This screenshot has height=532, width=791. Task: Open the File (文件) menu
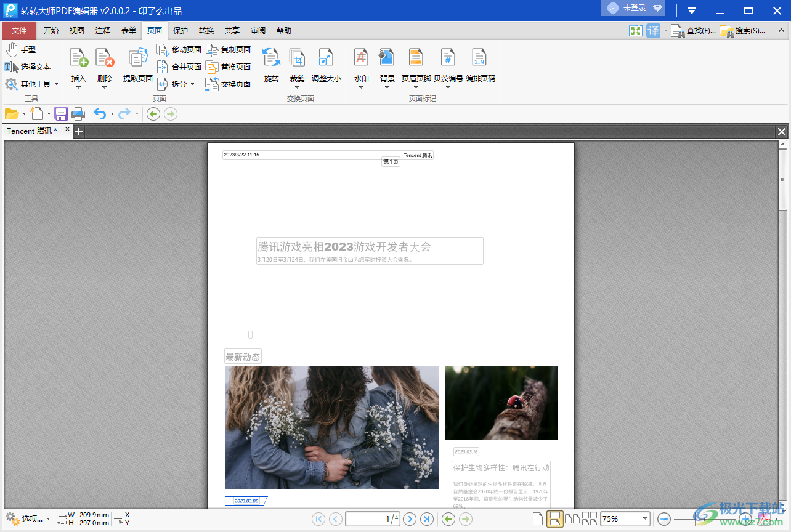[19, 30]
